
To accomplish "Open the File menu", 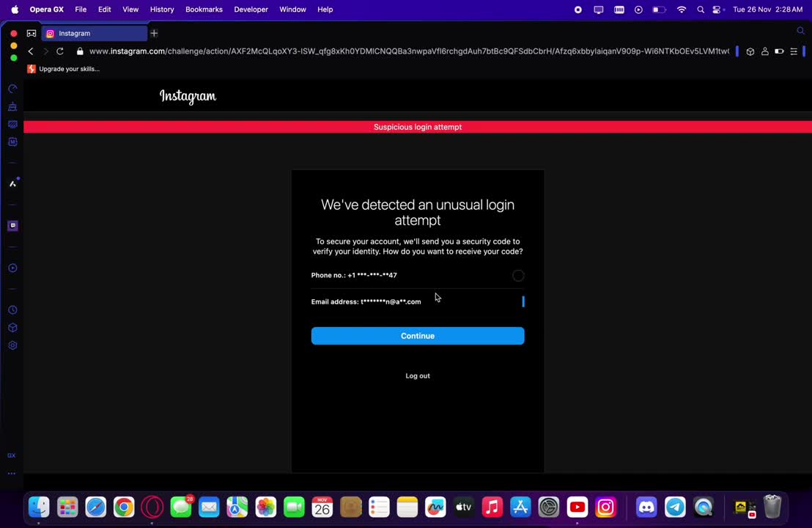I will point(81,10).
